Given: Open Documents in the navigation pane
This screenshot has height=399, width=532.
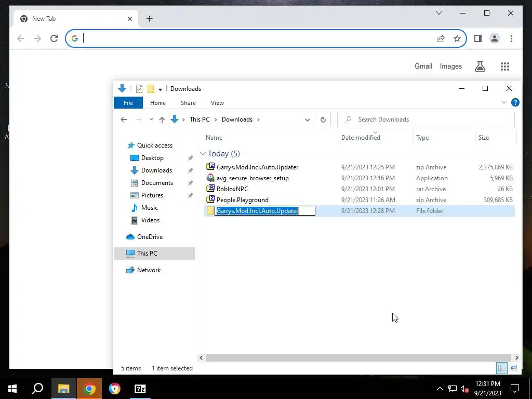Looking at the screenshot, I should click(157, 183).
